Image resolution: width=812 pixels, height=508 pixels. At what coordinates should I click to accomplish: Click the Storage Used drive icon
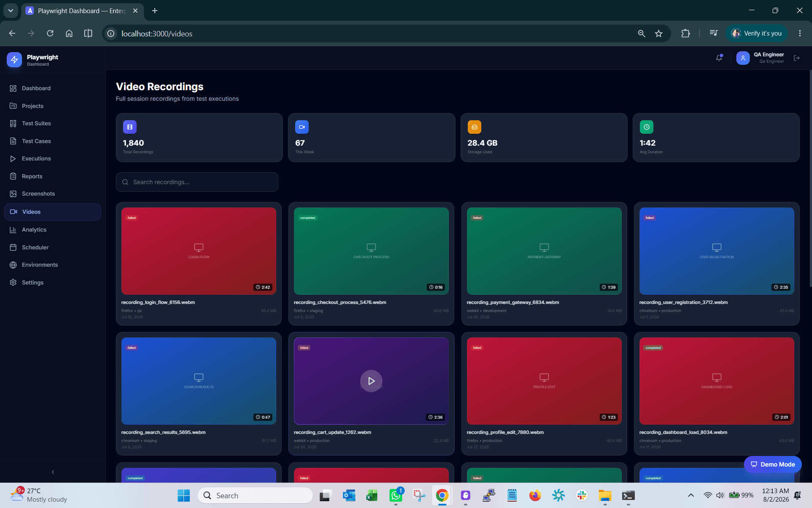[x=474, y=127]
